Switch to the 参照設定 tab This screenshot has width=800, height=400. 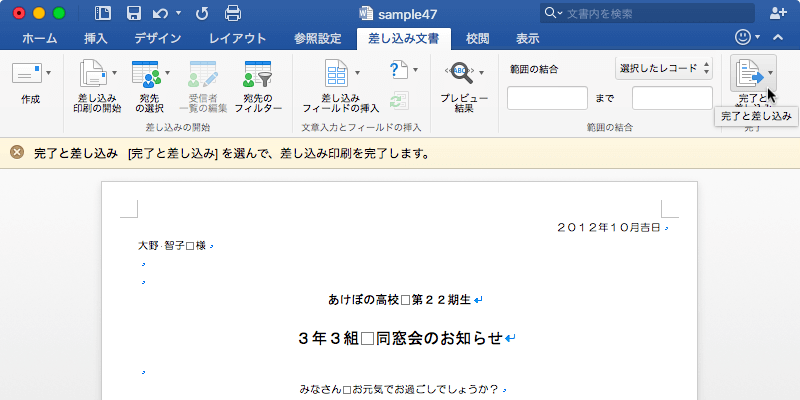pyautogui.click(x=317, y=39)
